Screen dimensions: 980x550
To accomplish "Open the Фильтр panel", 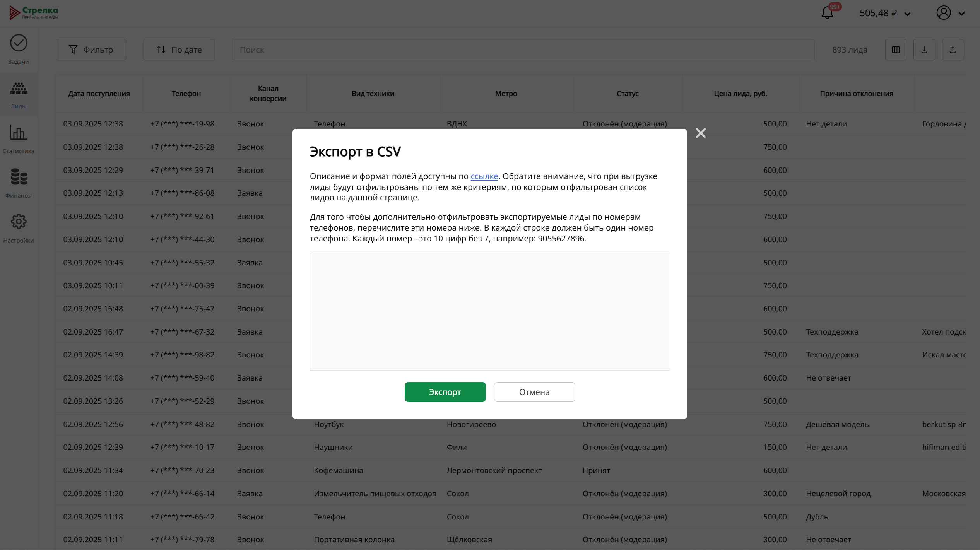I will [91, 50].
